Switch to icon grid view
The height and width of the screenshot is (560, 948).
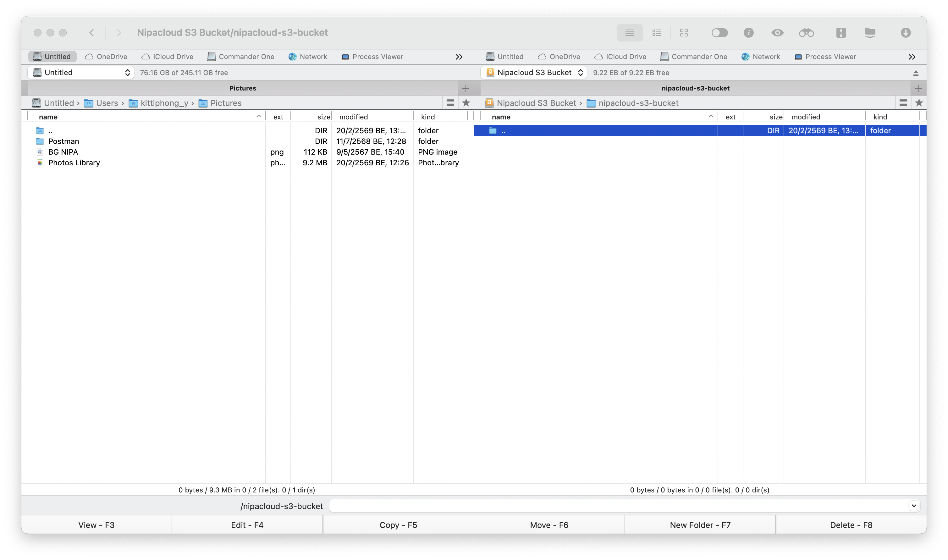[684, 33]
